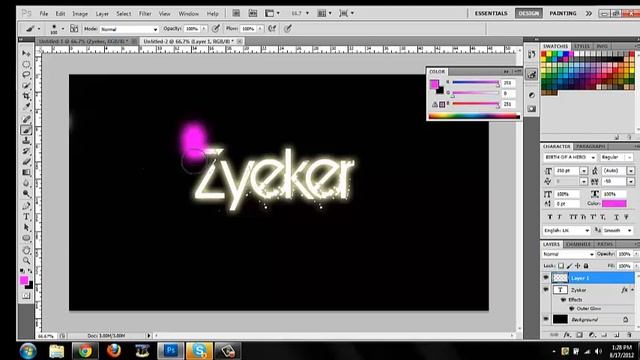The height and width of the screenshot is (360, 640).
Task: Select the Eraser tool
Action: pos(26,162)
